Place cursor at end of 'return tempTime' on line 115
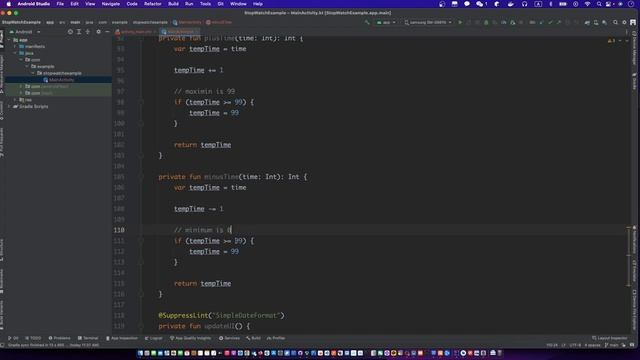 coord(231,283)
